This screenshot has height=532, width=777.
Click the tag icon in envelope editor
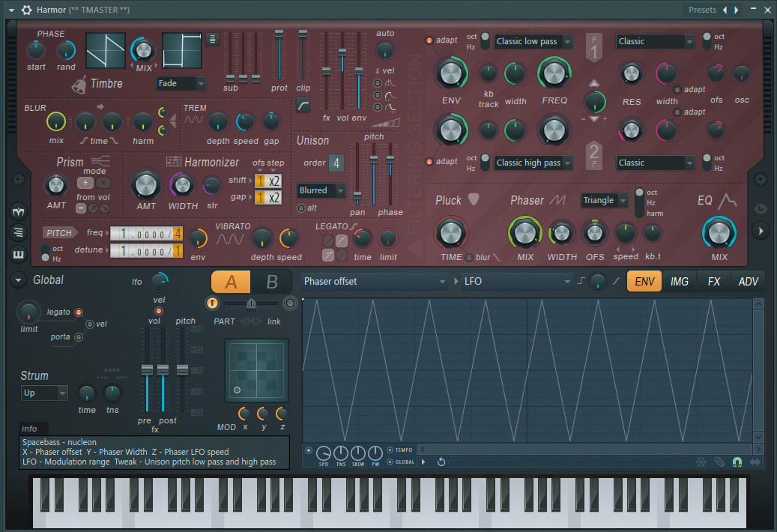[719, 462]
